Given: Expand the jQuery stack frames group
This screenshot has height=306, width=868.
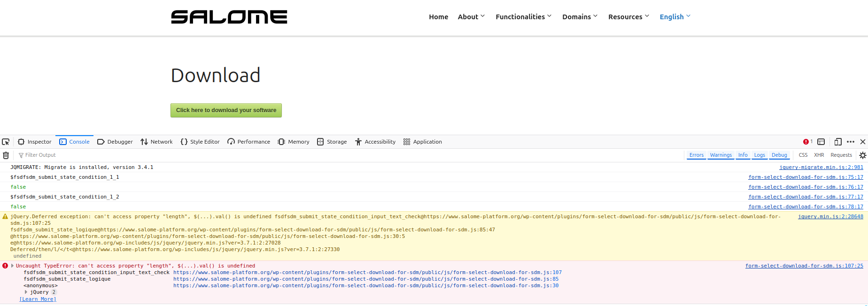Looking at the screenshot, I should tap(26, 292).
